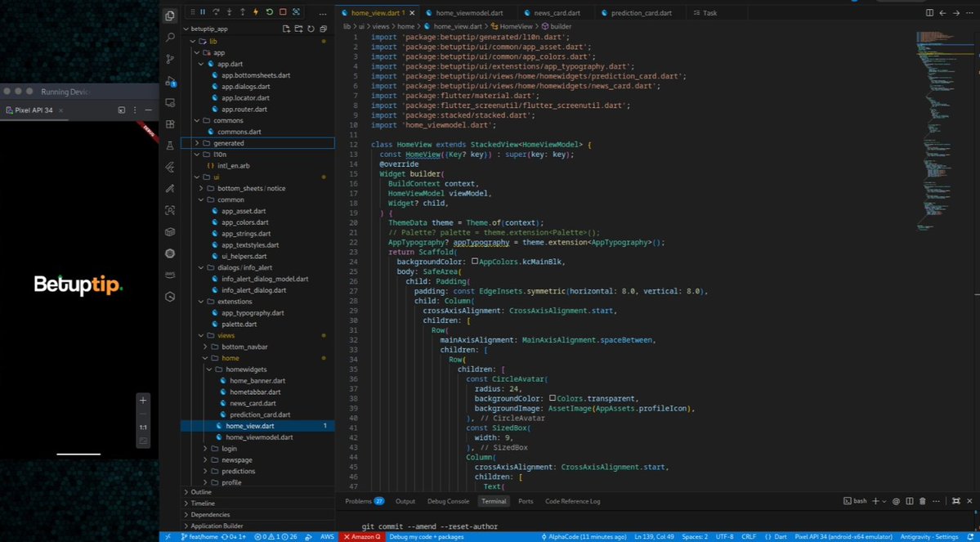Image resolution: width=980 pixels, height=542 pixels.
Task: Trigger a hot reload in the debug toolbar
Action: tap(256, 11)
